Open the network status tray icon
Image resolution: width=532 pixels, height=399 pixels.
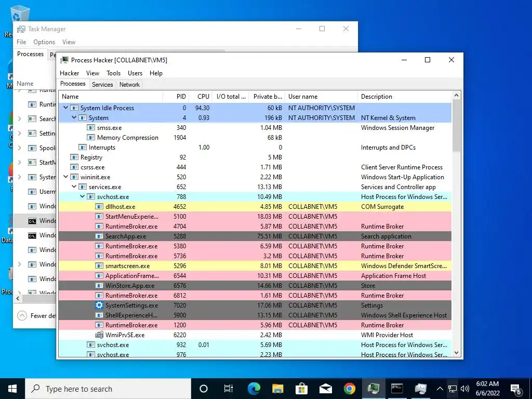click(453, 389)
